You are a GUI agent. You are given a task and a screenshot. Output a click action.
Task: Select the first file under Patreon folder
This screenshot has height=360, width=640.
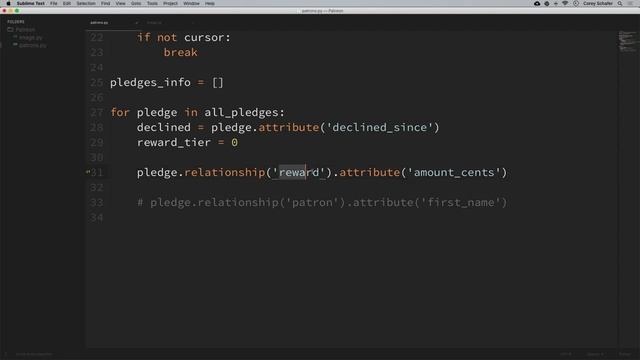coord(30,37)
